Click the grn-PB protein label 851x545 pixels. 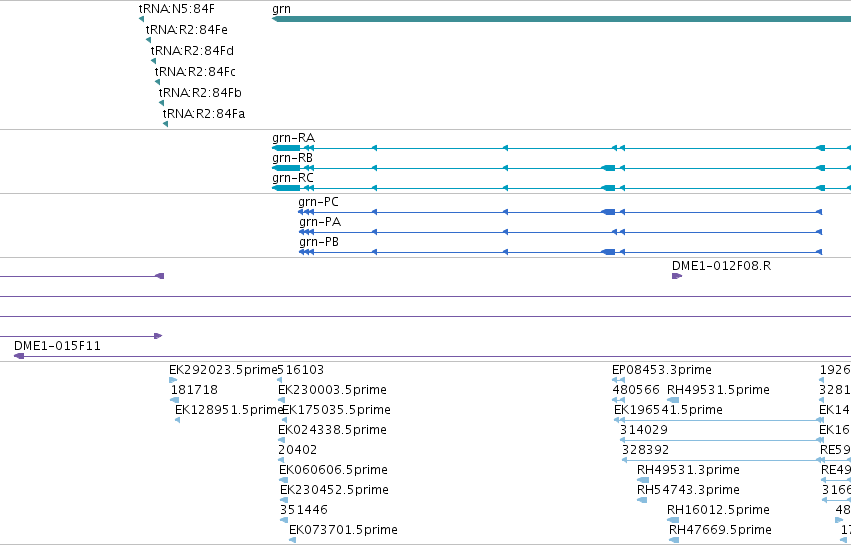319,242
